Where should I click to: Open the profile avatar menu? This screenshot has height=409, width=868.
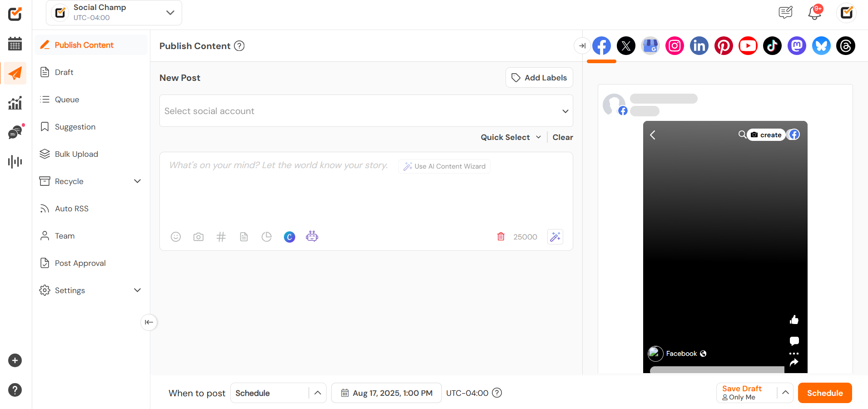[x=847, y=12]
